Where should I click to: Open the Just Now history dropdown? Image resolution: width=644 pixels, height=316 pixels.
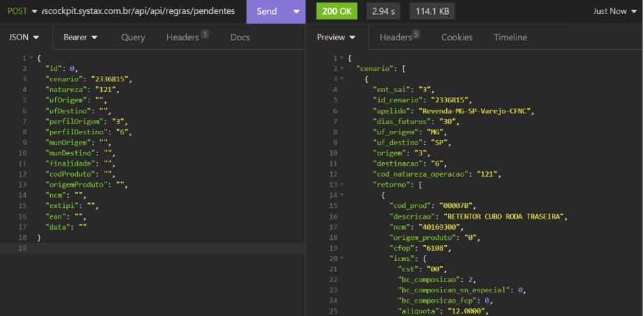point(615,12)
